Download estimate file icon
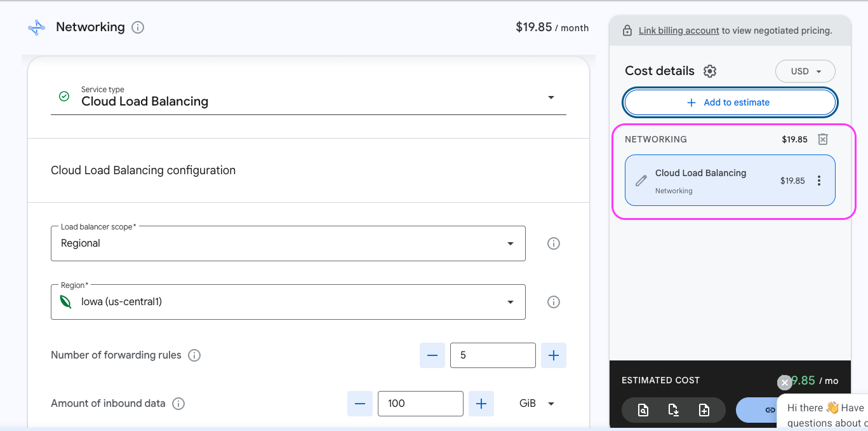868x431 pixels. (x=674, y=411)
